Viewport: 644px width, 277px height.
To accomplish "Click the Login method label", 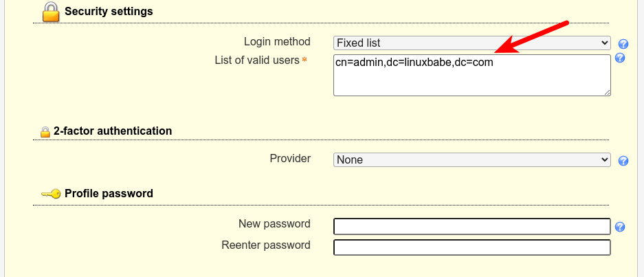I will click(x=277, y=42).
